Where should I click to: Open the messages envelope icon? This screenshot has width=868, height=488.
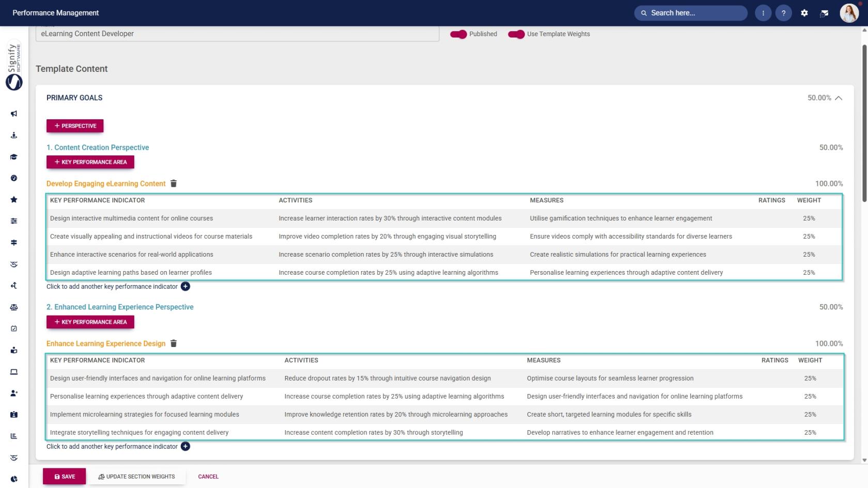pyautogui.click(x=825, y=13)
